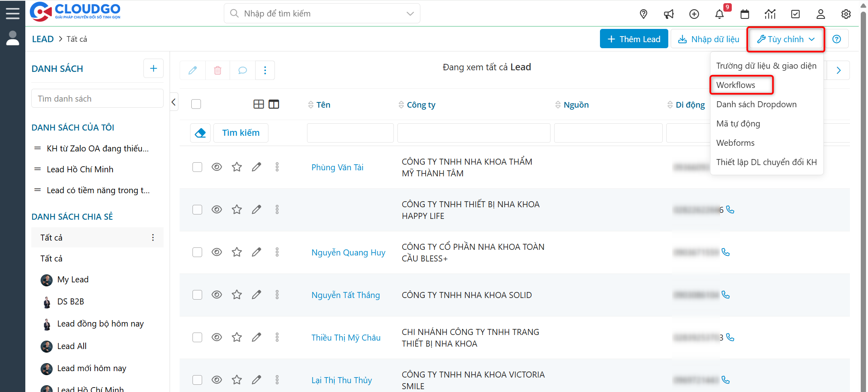This screenshot has width=868, height=392.
Task: Open the global search dropdown arrow
Action: (x=410, y=14)
